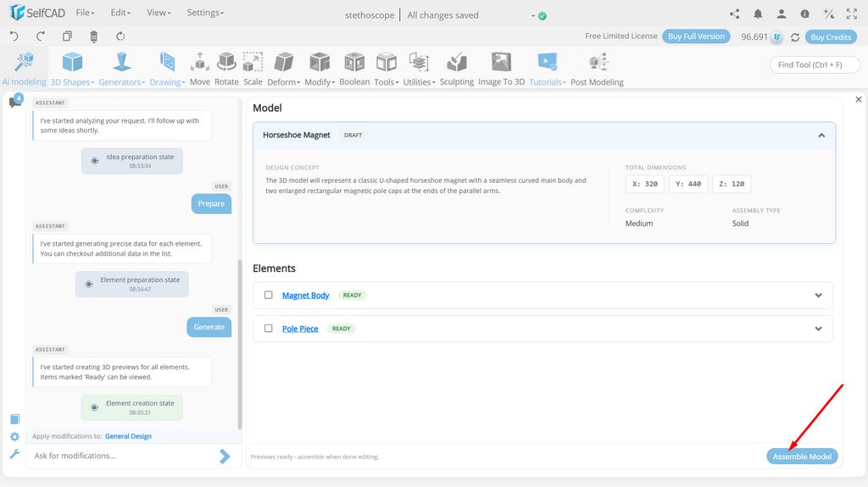Image resolution: width=868 pixels, height=487 pixels.
Task: Select the Boolean tool
Action: click(354, 68)
